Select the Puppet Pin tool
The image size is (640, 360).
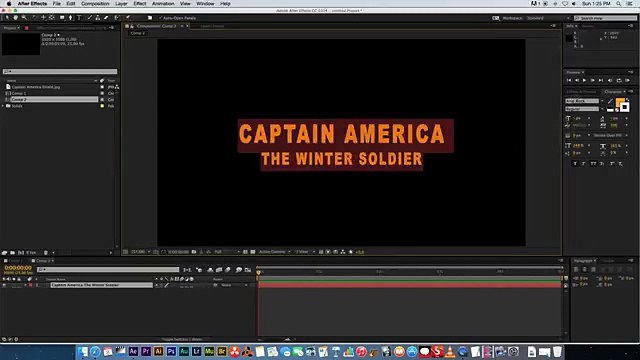click(x=128, y=18)
